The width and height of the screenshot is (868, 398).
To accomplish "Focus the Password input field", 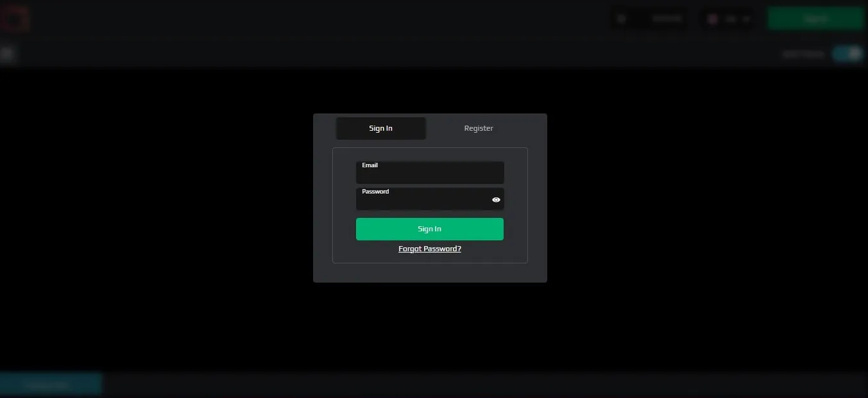I will [x=423, y=199].
